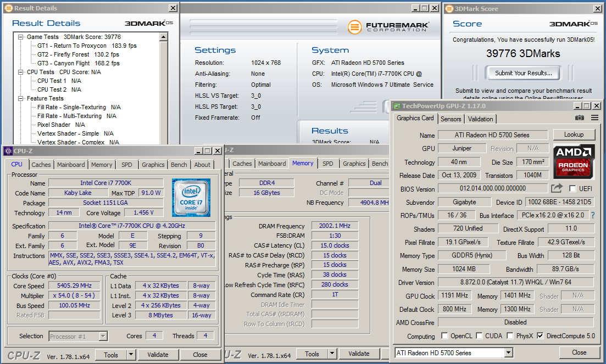This screenshot has width=606, height=364.
Task: Select GT2 - Firefly Forest result
Action: click(78, 54)
